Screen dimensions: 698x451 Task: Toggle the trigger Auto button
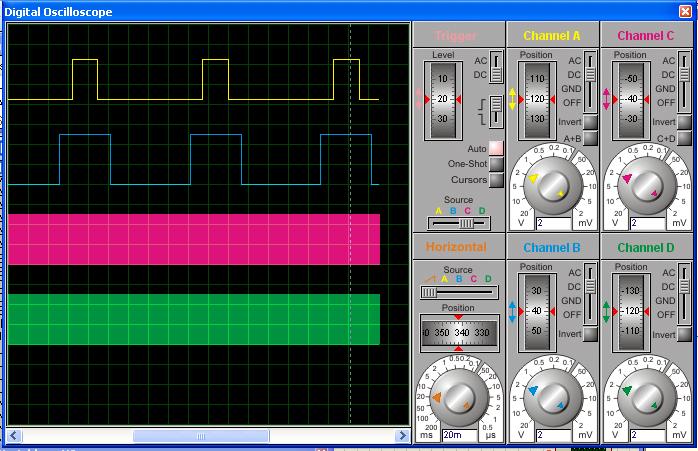click(x=496, y=148)
